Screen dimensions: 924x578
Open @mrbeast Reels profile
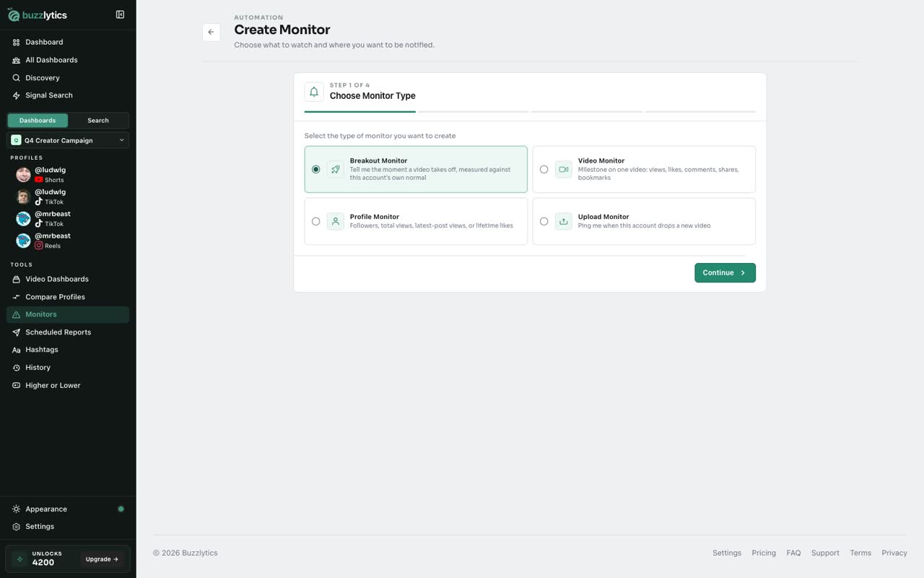68,241
